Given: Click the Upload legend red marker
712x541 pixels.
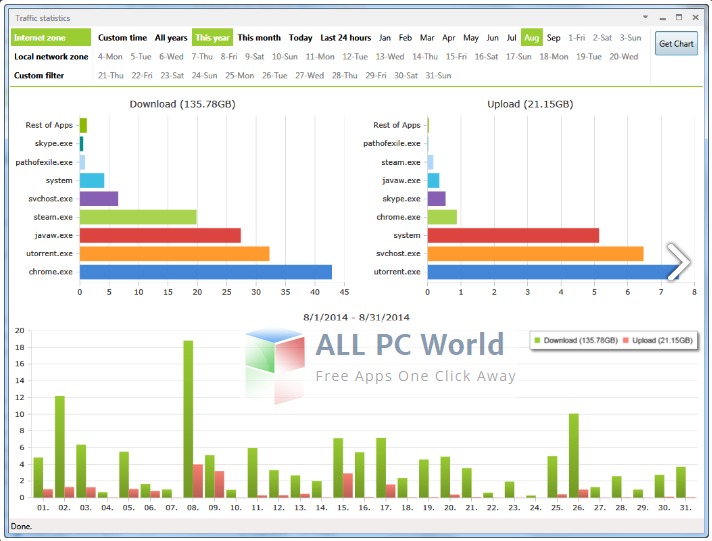Looking at the screenshot, I should pos(626,340).
